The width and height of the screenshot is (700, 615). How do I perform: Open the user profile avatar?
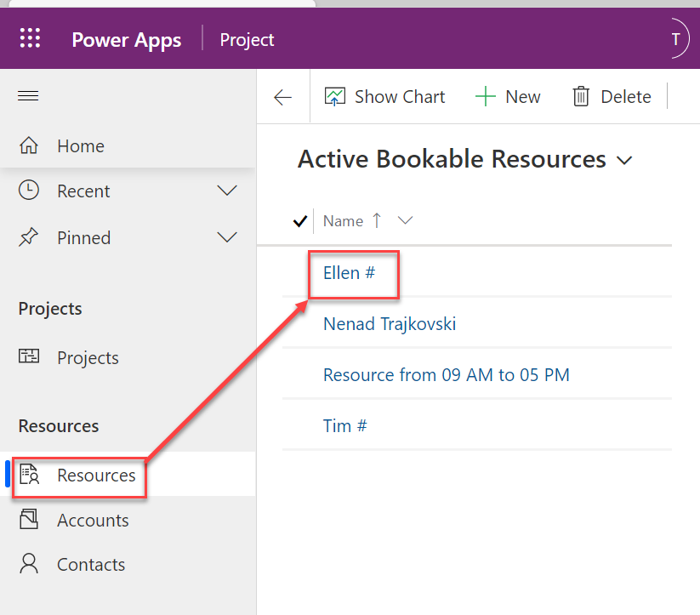pyautogui.click(x=674, y=39)
